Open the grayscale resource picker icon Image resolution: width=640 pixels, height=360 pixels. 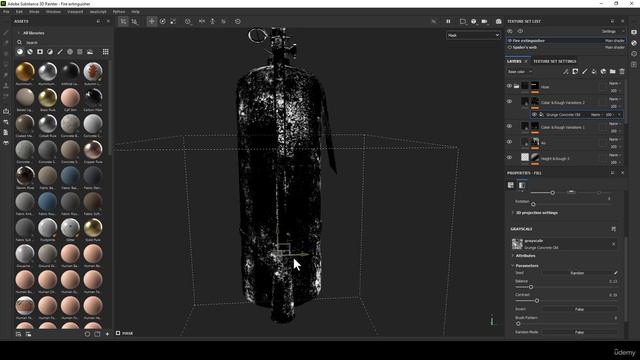pos(613,229)
